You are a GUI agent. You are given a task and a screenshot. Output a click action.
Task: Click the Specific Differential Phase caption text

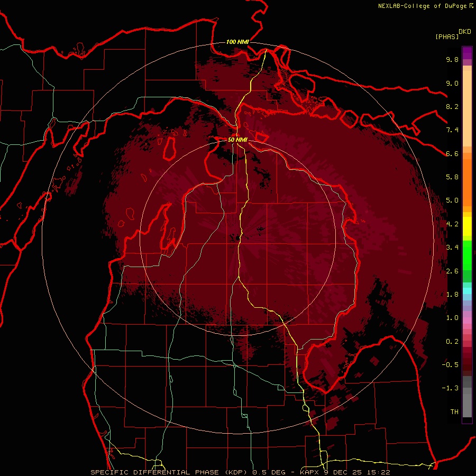click(x=240, y=472)
